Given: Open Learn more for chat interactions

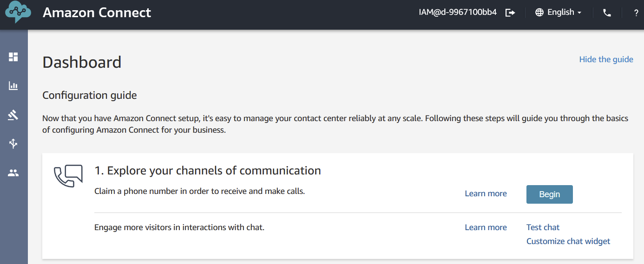Looking at the screenshot, I should pos(486,227).
